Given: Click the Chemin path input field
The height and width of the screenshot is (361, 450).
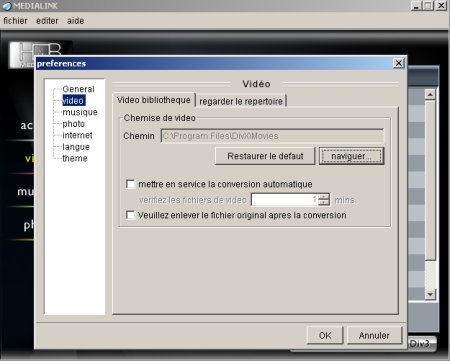Looking at the screenshot, I should point(272,136).
